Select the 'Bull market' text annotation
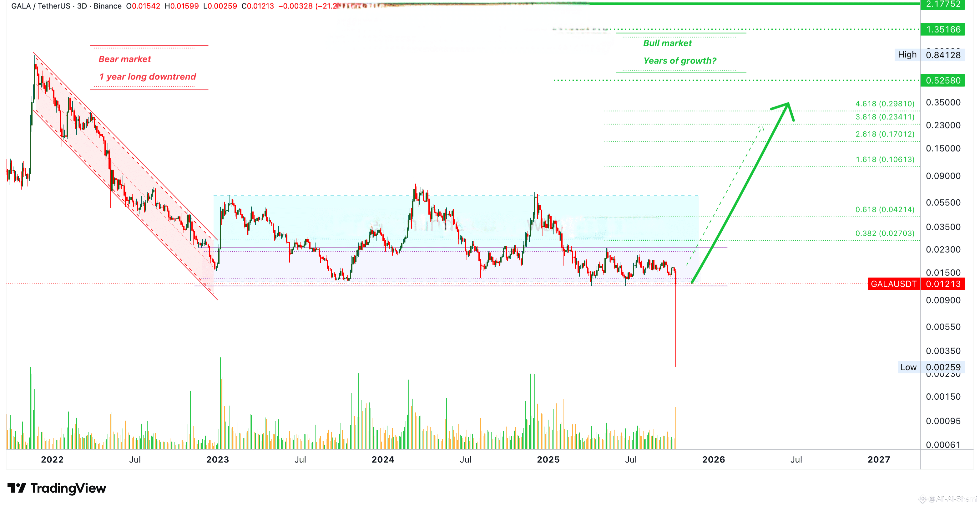Viewport: 980px width, 507px height. click(667, 43)
